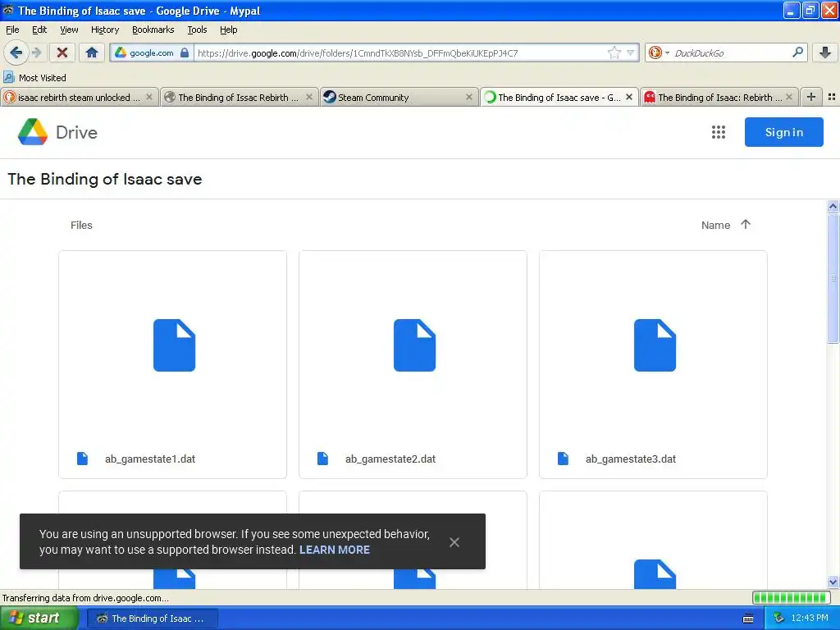Click the network tray icon

[778, 619]
